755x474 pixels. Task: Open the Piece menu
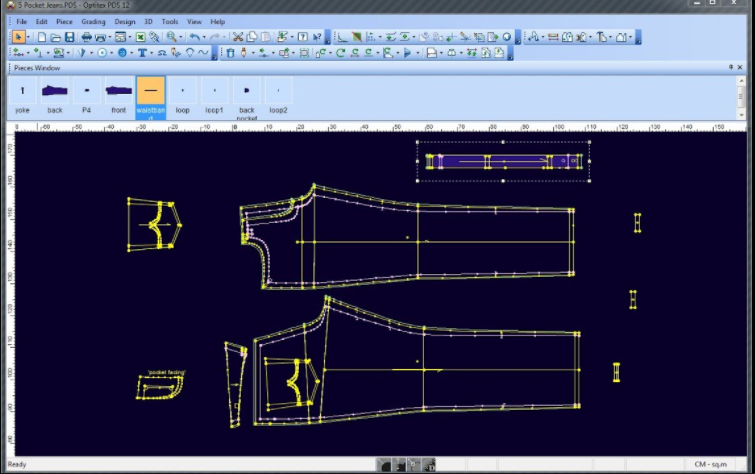pyautogui.click(x=64, y=21)
